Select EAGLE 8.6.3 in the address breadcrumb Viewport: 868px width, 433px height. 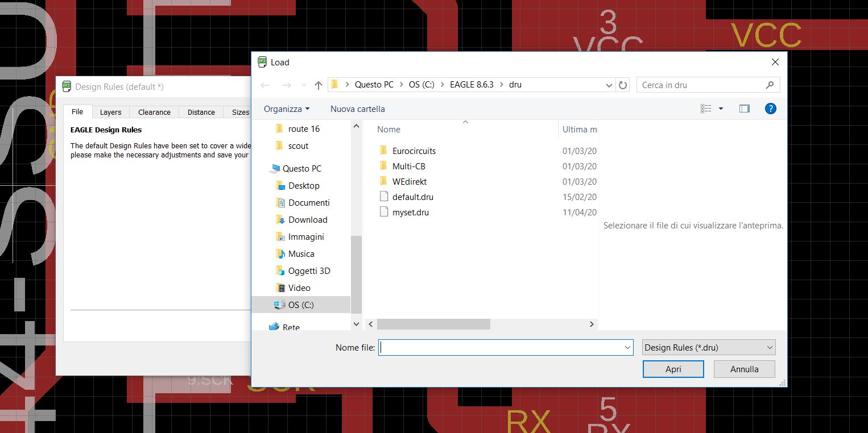[x=472, y=85]
